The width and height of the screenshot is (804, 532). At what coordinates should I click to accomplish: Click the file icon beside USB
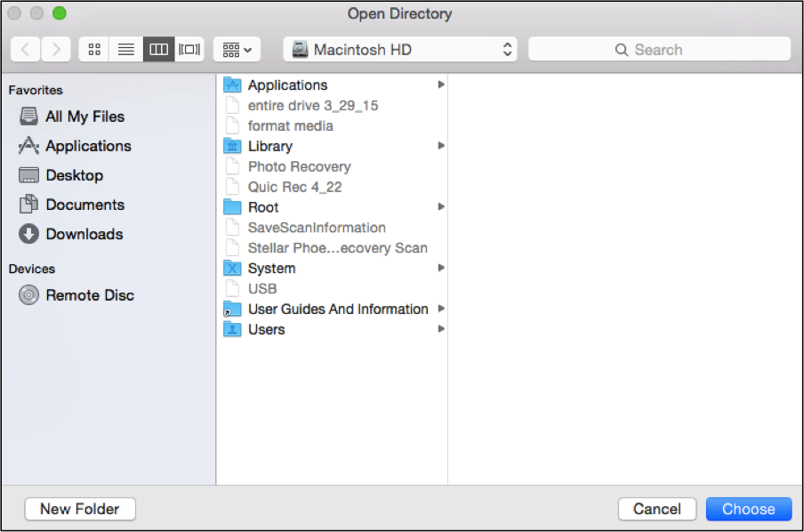pos(232,288)
